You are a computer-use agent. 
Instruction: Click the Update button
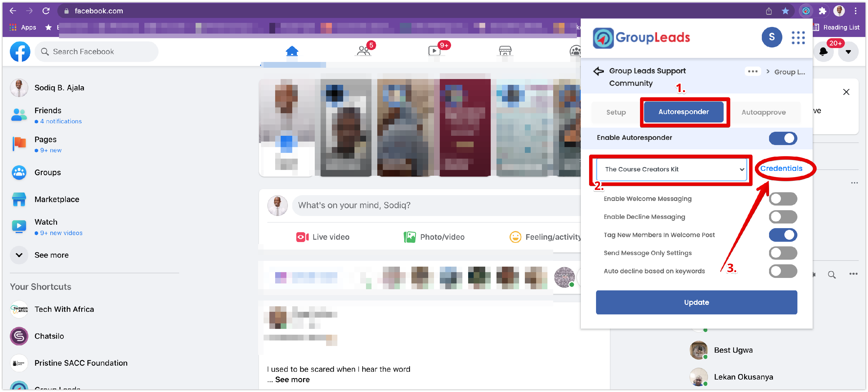(x=696, y=302)
